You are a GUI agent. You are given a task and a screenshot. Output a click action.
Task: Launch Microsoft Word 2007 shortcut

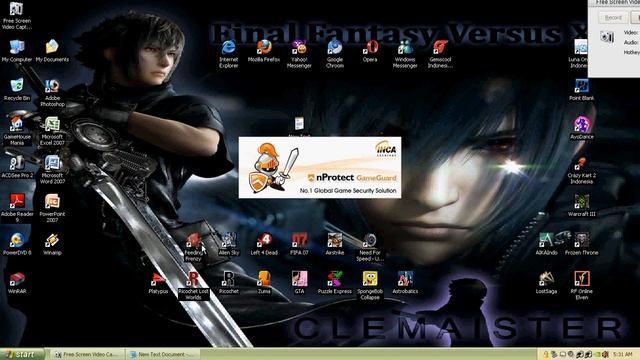tap(52, 170)
